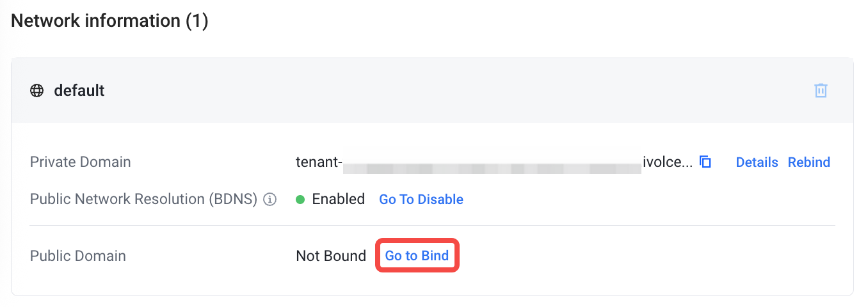Viewport: 868px width, 307px height.
Task: Click the Enabled status text
Action: (338, 200)
